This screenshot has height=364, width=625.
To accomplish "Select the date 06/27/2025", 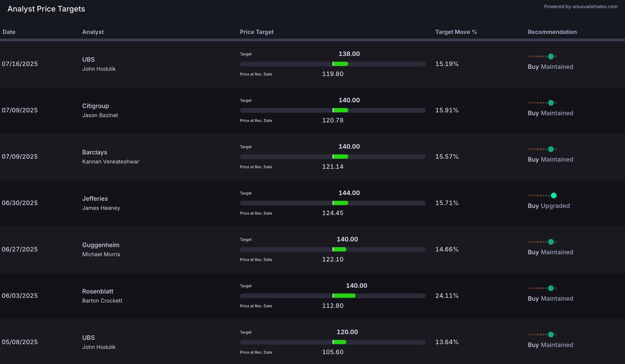I will (20, 249).
